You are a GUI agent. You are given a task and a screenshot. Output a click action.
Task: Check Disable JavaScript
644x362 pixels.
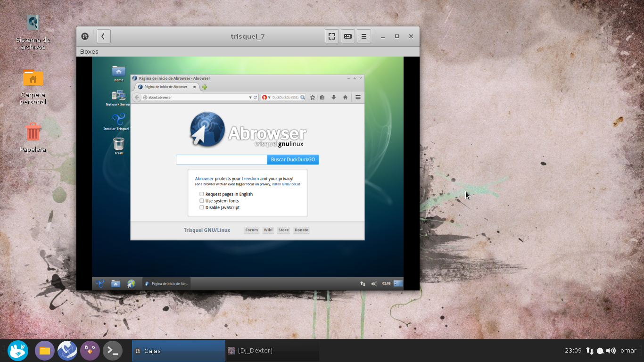[202, 207]
